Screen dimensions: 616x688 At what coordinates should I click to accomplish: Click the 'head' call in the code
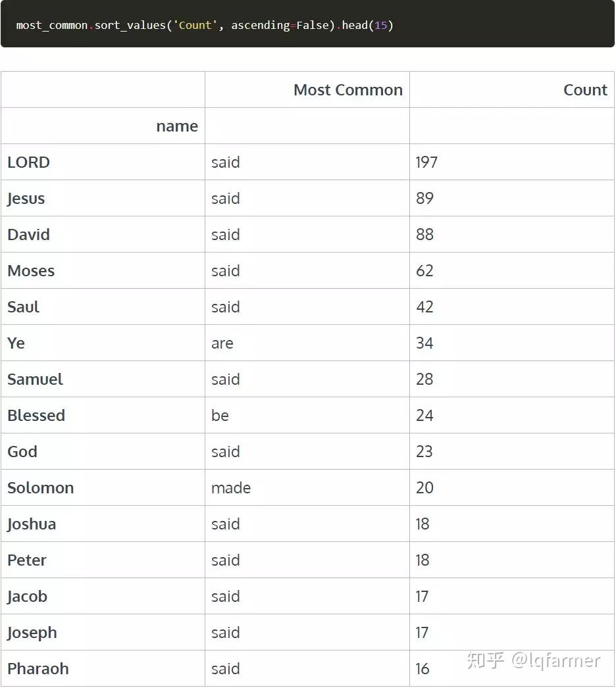pyautogui.click(x=355, y=26)
